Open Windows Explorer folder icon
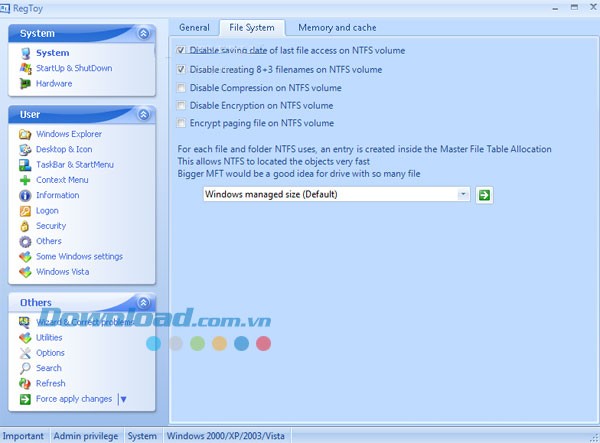 click(x=25, y=134)
